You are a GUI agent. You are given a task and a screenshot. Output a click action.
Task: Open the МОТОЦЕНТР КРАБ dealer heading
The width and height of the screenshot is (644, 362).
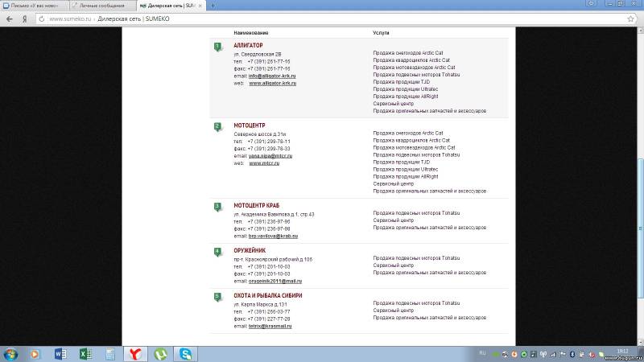(256, 206)
